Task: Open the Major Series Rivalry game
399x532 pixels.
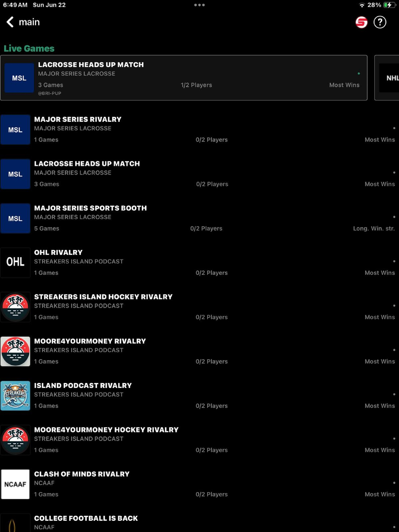Action: (78, 119)
